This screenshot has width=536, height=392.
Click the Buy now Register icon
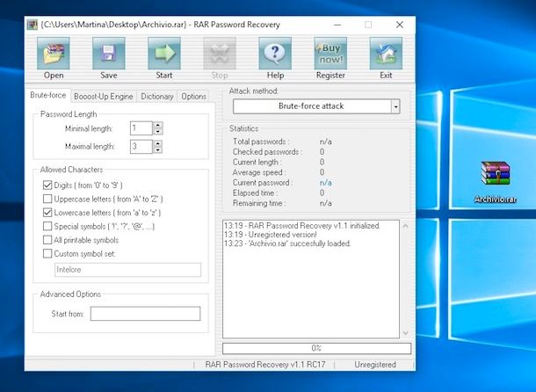click(330, 54)
